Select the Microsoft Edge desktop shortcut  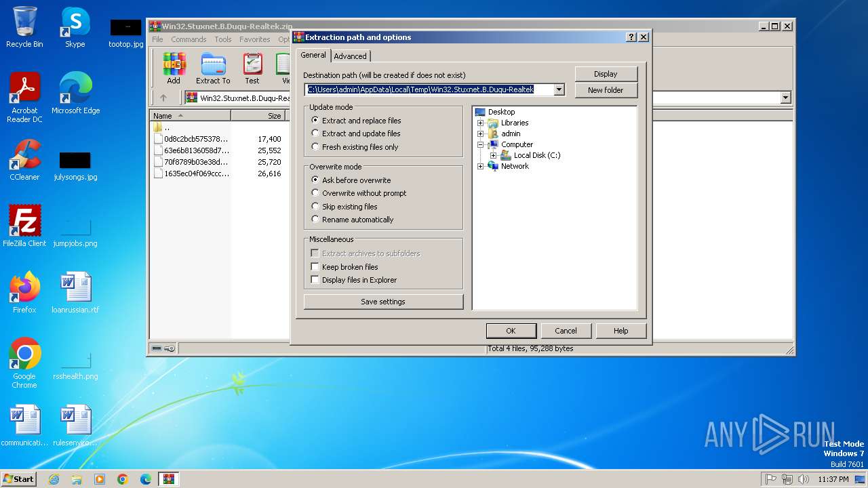75,94
